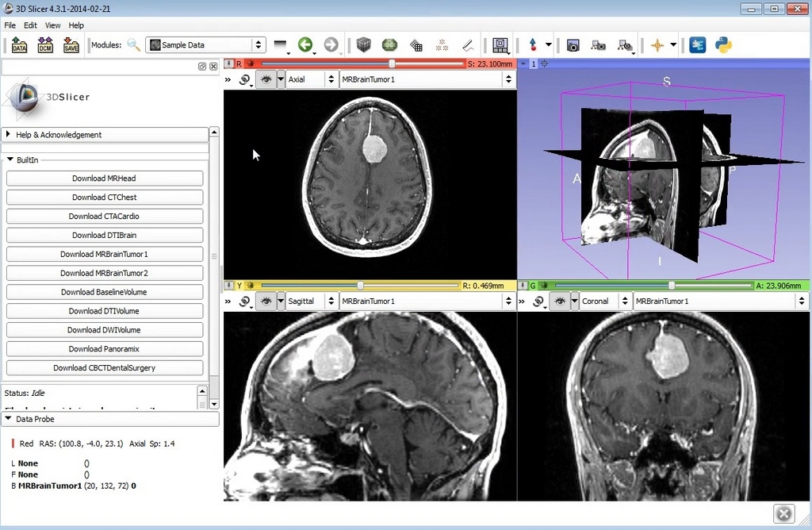The image size is (812, 530).
Task: Open the module search magnifier
Action: [133, 45]
